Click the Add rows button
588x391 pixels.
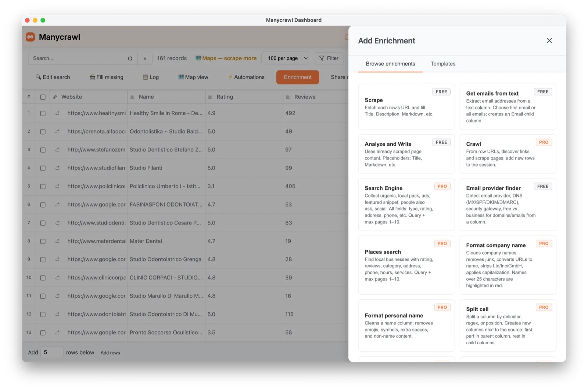pyautogui.click(x=110, y=353)
